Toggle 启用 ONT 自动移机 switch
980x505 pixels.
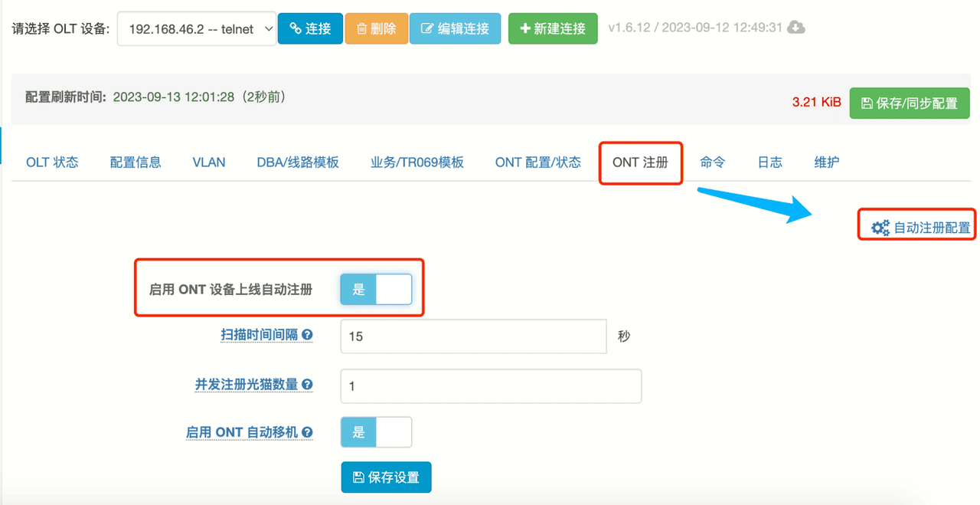pyautogui.click(x=376, y=432)
